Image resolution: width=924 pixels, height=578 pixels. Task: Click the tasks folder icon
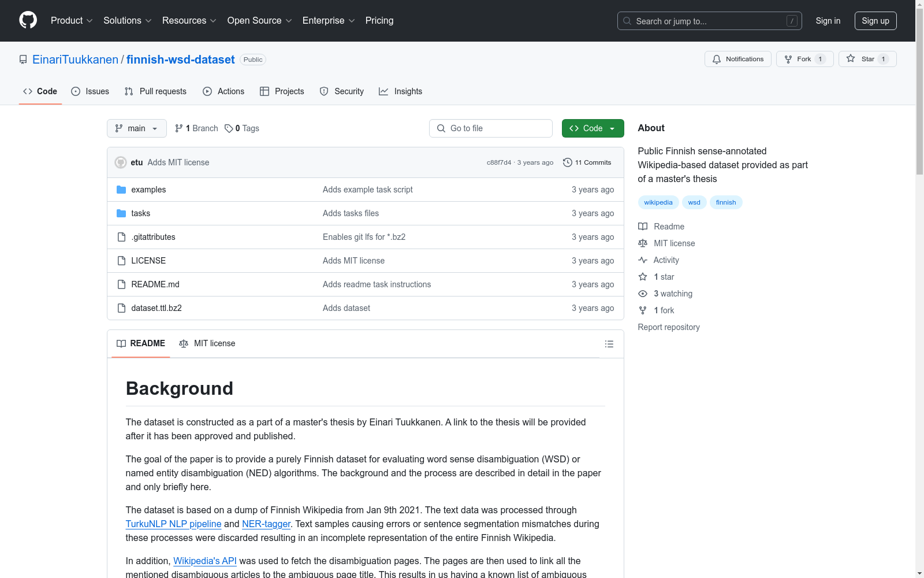(121, 213)
